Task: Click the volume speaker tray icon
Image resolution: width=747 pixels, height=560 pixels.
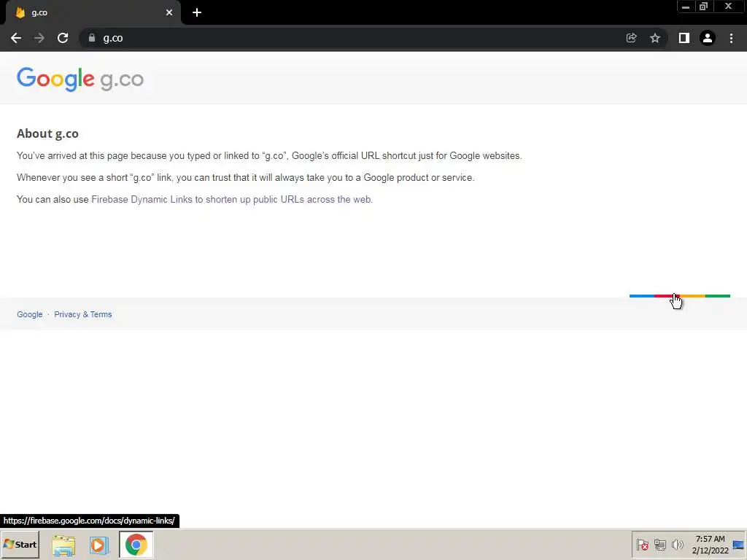Action: (x=677, y=545)
